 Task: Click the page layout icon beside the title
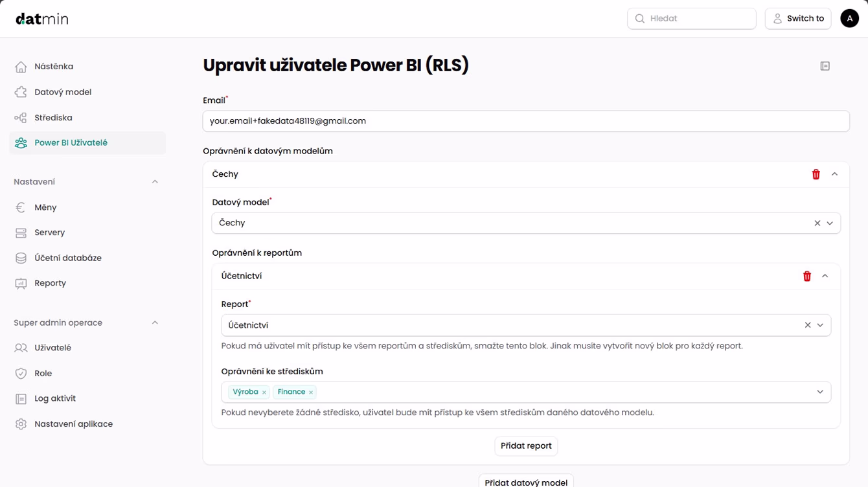click(x=825, y=66)
